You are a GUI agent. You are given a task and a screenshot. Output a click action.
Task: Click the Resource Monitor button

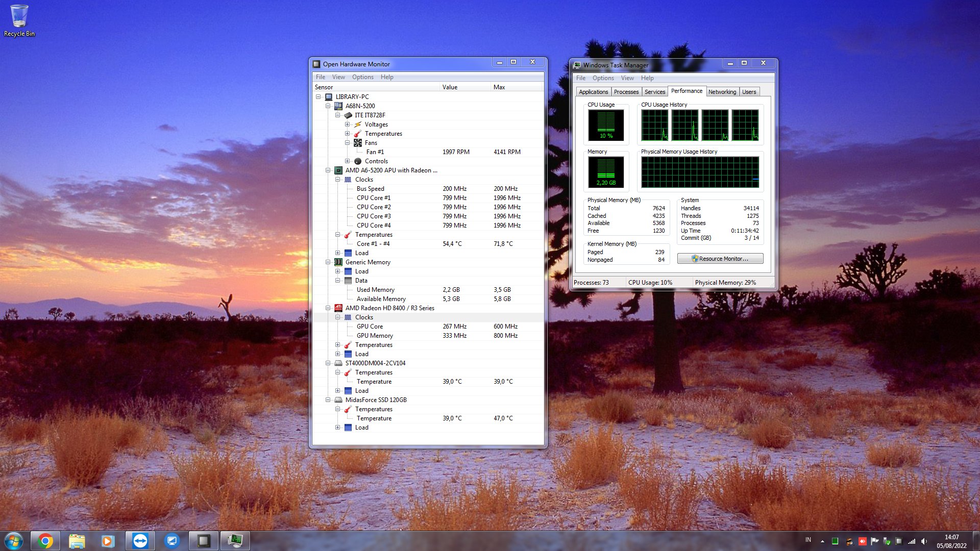click(x=720, y=259)
